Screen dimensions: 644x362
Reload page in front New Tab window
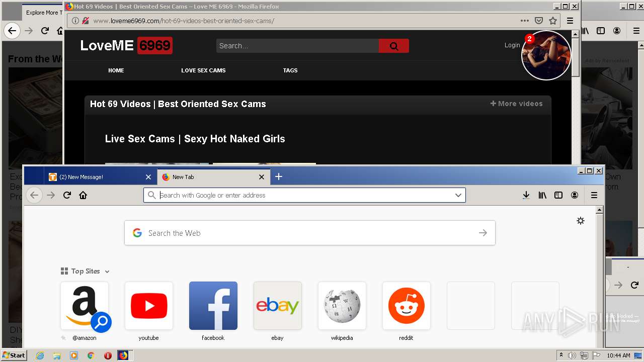67,195
